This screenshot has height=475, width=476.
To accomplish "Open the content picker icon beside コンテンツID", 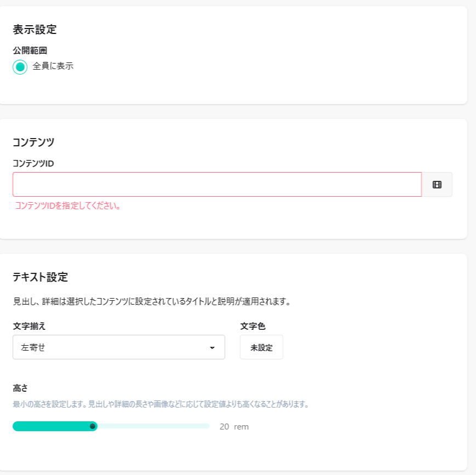I will (x=437, y=185).
